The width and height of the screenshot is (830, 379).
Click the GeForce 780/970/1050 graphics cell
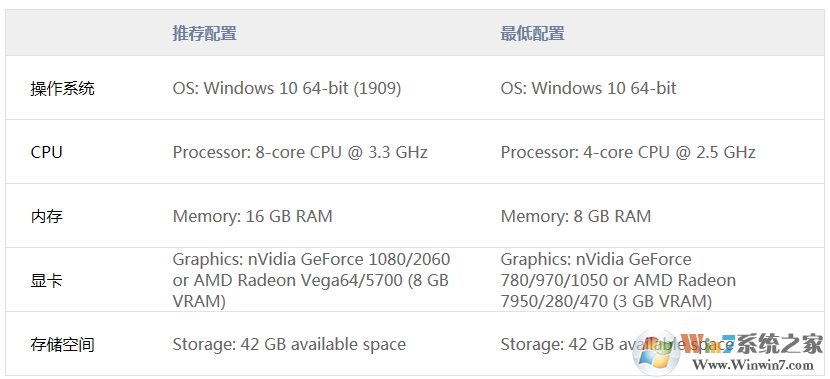point(618,280)
